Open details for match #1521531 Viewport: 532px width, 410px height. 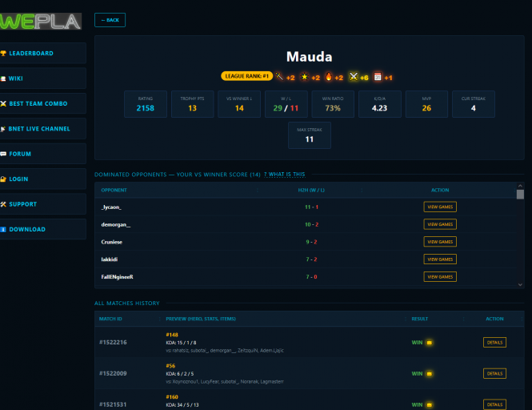[x=494, y=404]
